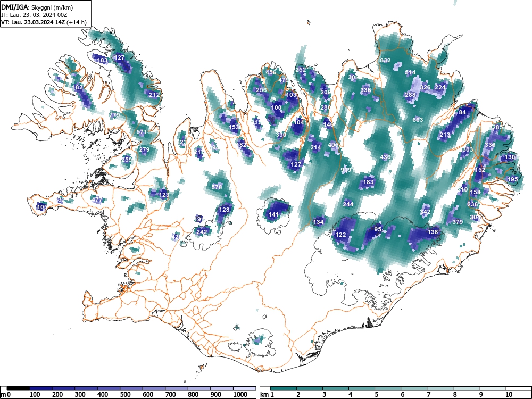532x399 pixels.
Task: Click the '663' value label
Action: pyautogui.click(x=418, y=119)
